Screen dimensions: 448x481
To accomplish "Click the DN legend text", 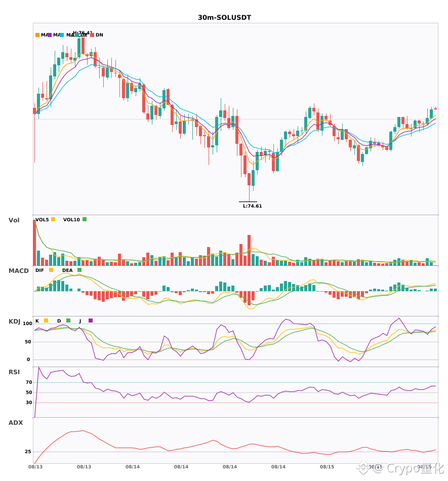I will (x=99, y=35).
